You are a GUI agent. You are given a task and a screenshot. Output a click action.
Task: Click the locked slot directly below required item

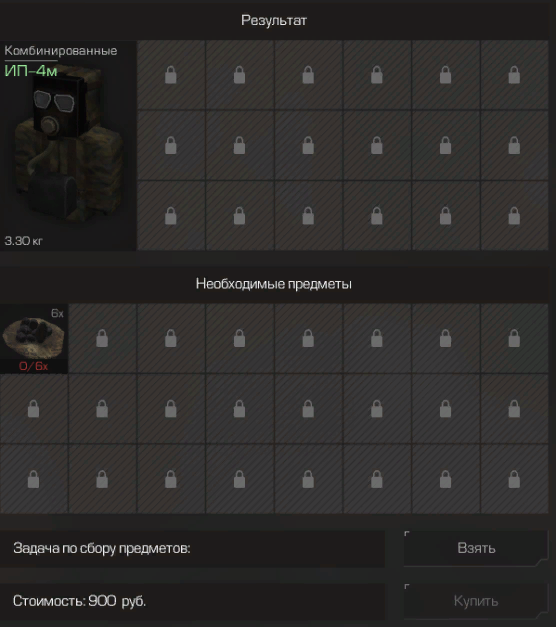click(x=34, y=409)
